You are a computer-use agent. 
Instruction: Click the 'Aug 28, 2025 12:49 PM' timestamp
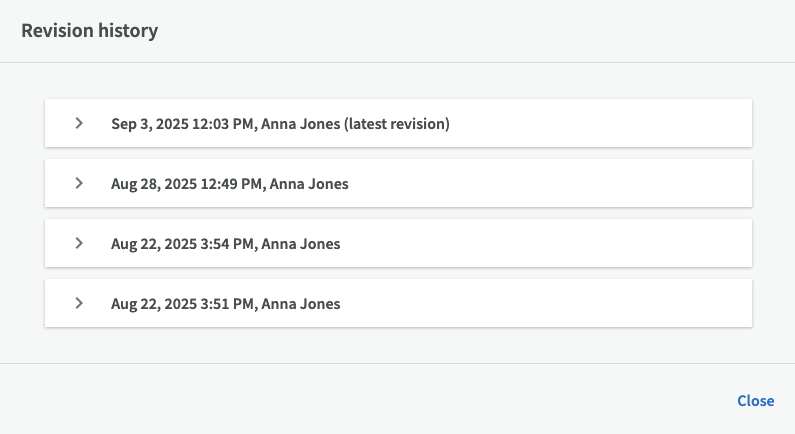coord(187,184)
